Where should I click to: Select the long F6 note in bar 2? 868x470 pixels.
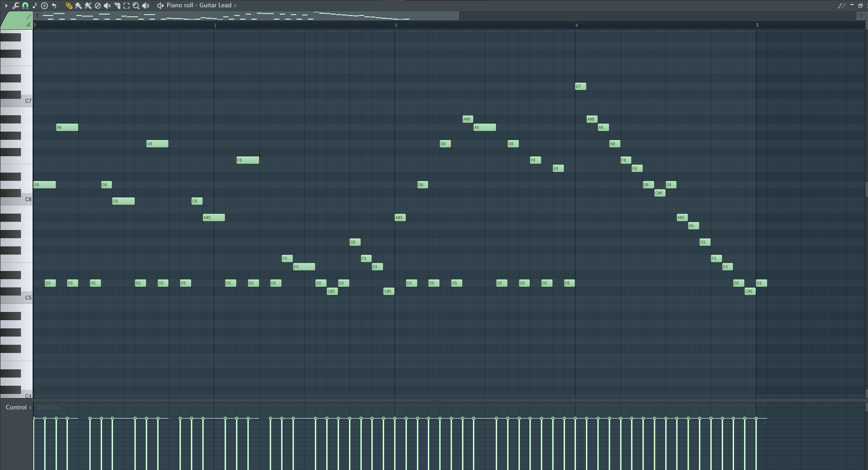pos(248,160)
